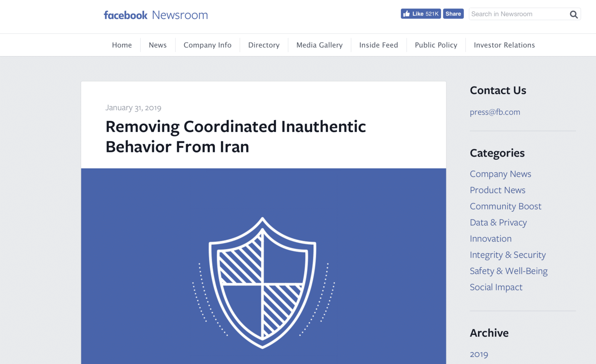596x364 pixels.
Task: Type in the Search in Newsroom field
Action: tap(518, 14)
